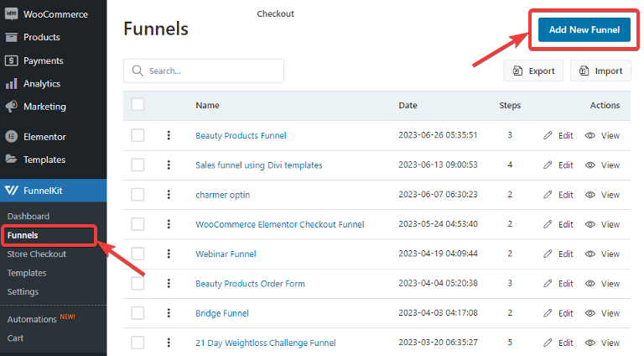Check the Bridge Funnel row checkbox
Screen dimensions: 644x356
[138, 313]
